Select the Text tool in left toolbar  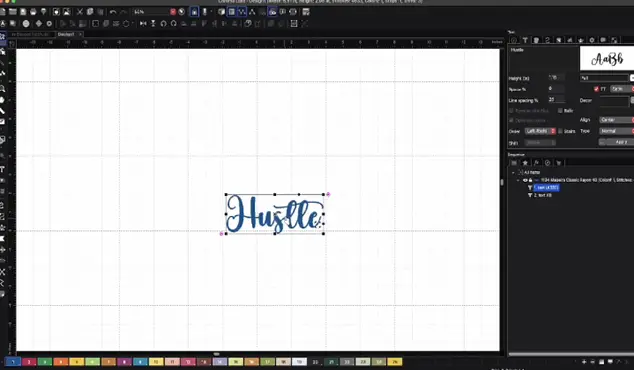(2, 169)
